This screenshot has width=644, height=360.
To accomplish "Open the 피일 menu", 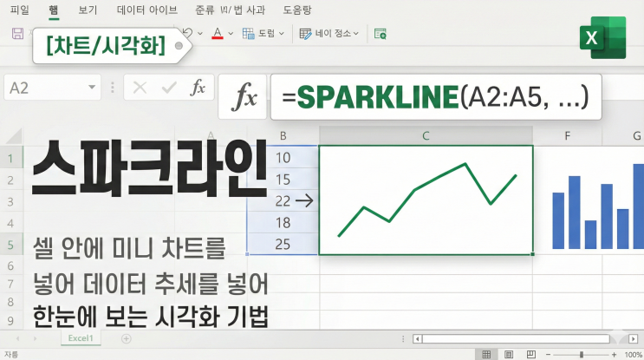I will (19, 10).
